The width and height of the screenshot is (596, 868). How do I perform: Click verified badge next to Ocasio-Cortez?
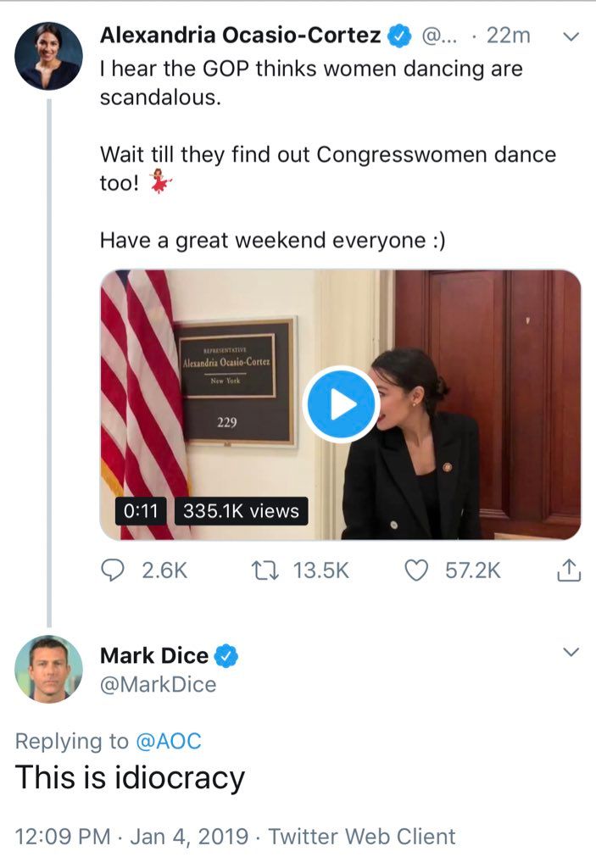click(399, 36)
